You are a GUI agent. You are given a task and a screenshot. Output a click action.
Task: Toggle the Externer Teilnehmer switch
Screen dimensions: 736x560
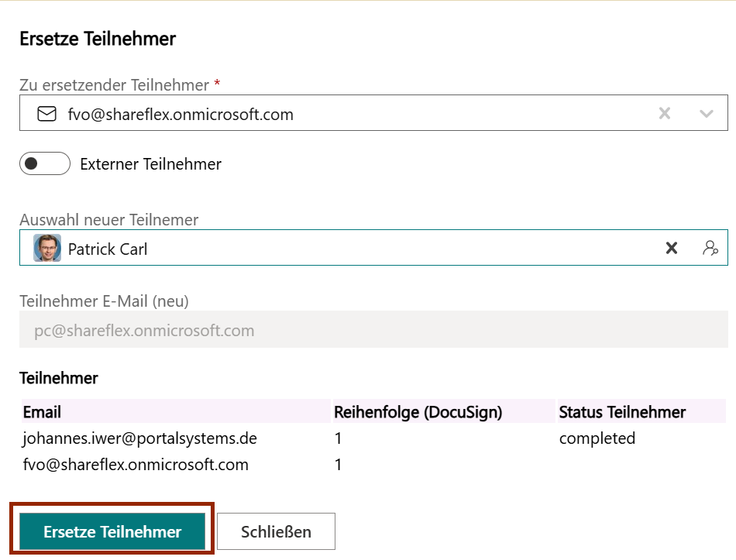[45, 164]
